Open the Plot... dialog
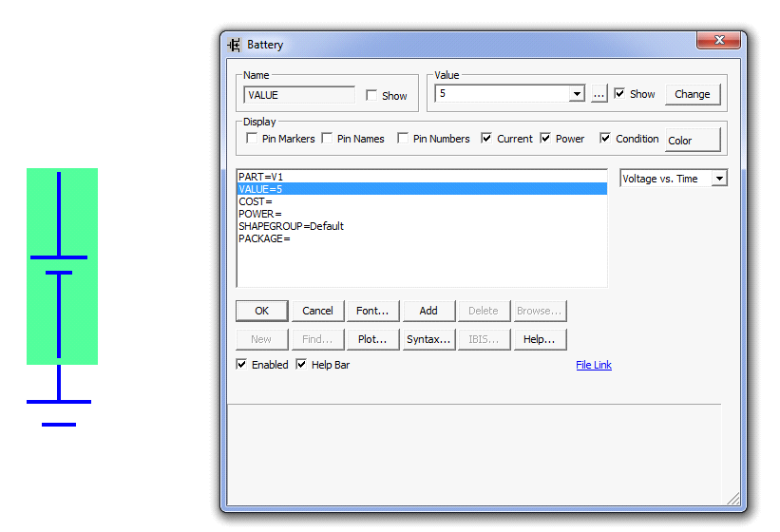The image size is (780, 532). coord(373,339)
